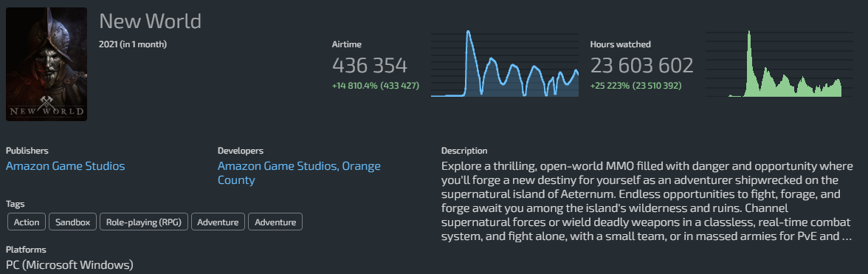Open the green Hours watched chart

tap(779, 63)
